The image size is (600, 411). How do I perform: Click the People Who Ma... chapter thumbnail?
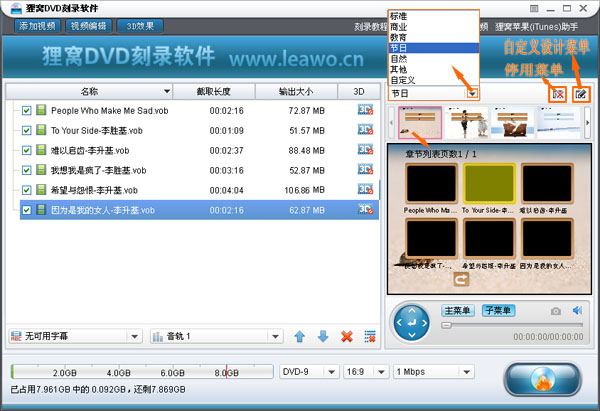point(431,184)
